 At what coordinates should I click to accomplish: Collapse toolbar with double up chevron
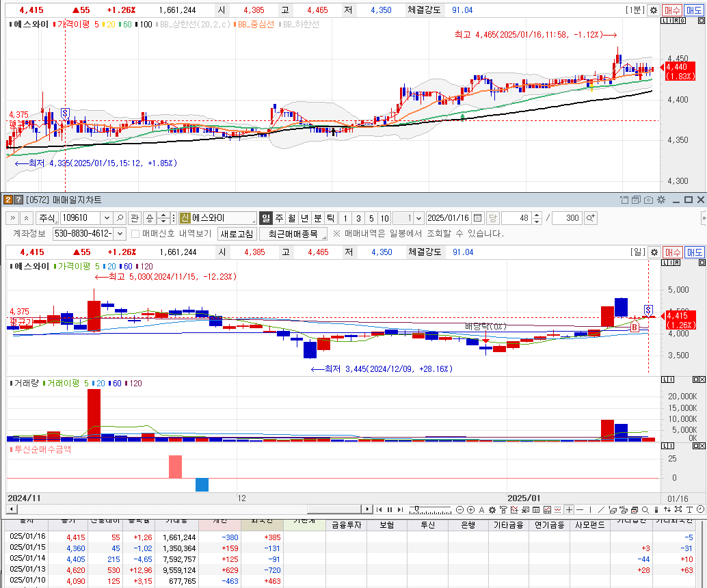(x=27, y=218)
